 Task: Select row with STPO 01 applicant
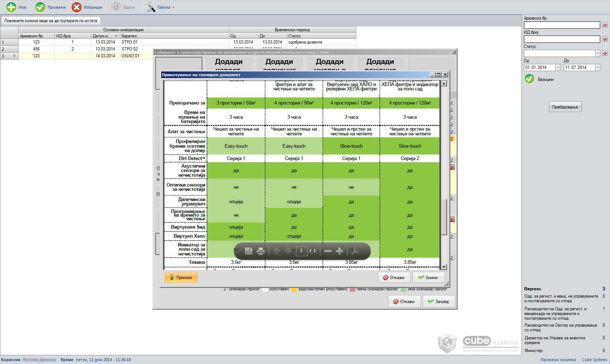(178, 42)
